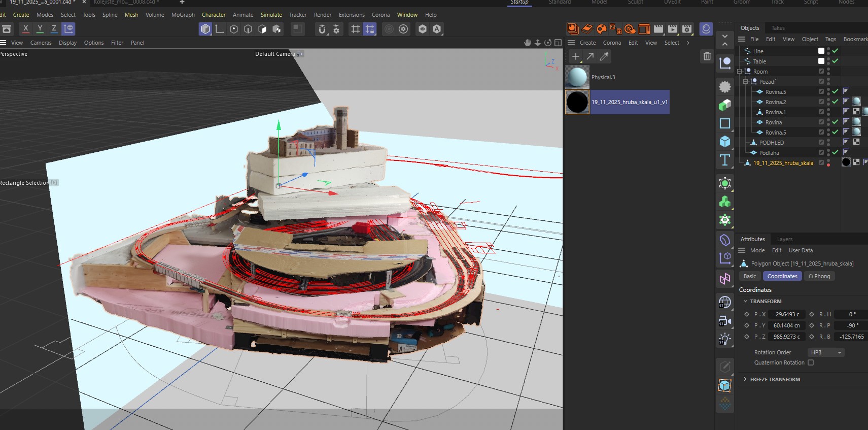Switch to the Takes tab
This screenshot has height=430, width=868.
point(778,28)
